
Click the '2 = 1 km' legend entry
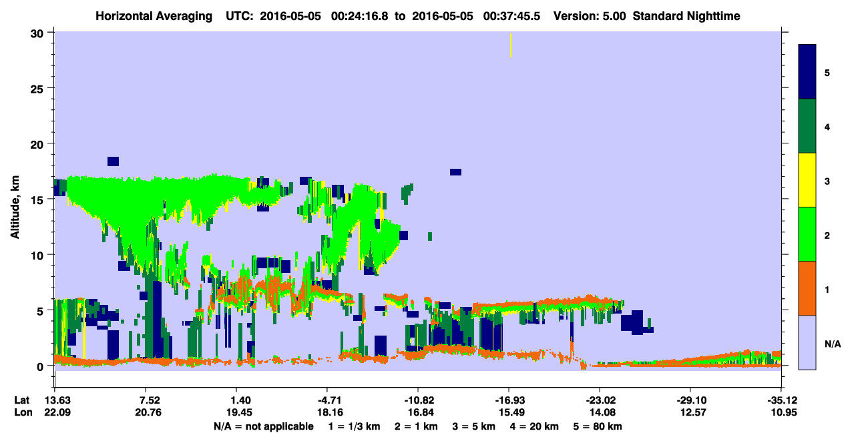[x=417, y=426]
